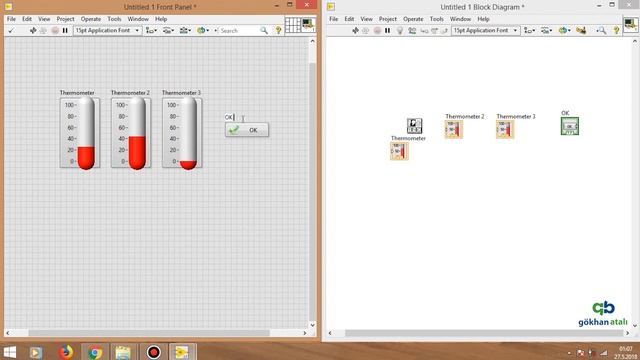
Task: Click the OK button label text field
Action: 229,117
